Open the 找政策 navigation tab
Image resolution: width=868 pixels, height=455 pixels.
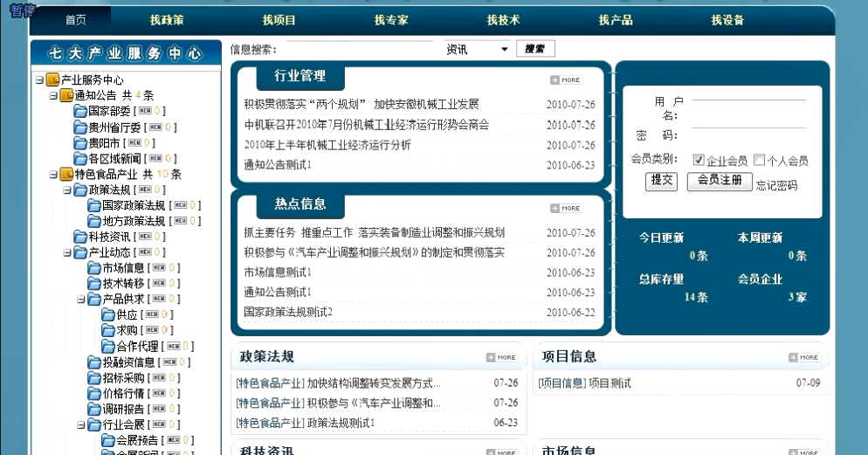tap(166, 20)
